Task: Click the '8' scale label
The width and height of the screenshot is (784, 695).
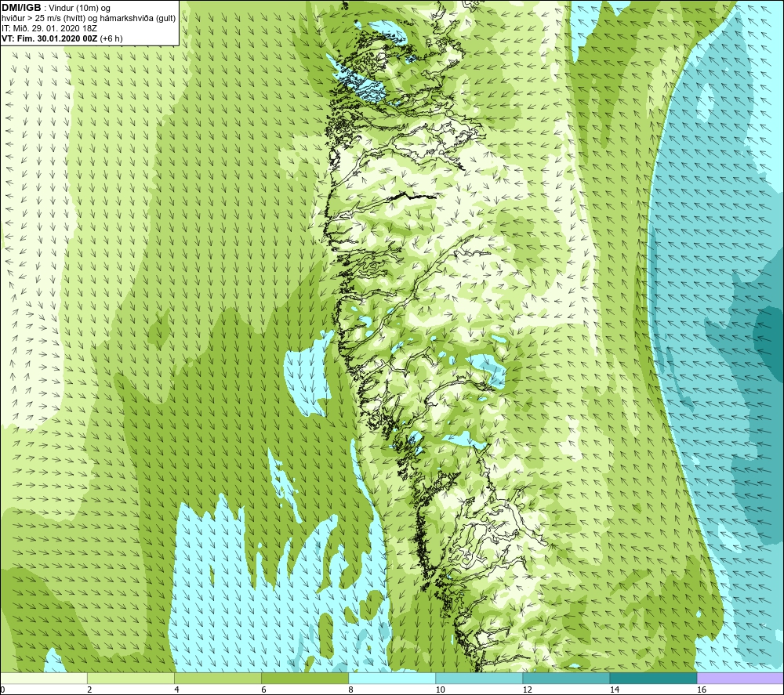Action: coord(350,690)
